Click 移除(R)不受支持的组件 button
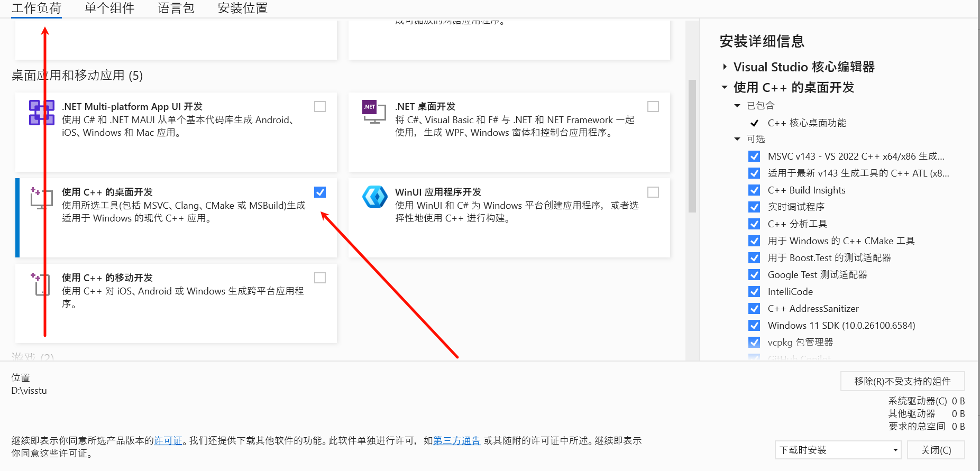This screenshot has width=980, height=471. (x=902, y=382)
